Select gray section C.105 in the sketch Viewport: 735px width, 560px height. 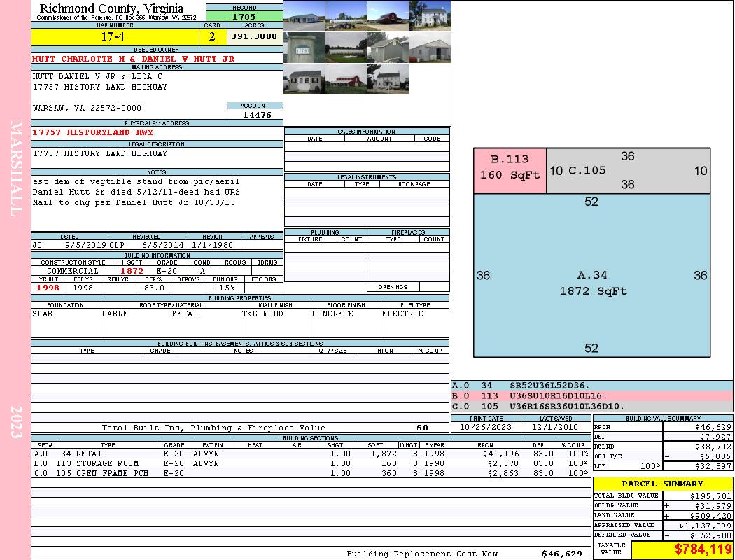pyautogui.click(x=628, y=171)
